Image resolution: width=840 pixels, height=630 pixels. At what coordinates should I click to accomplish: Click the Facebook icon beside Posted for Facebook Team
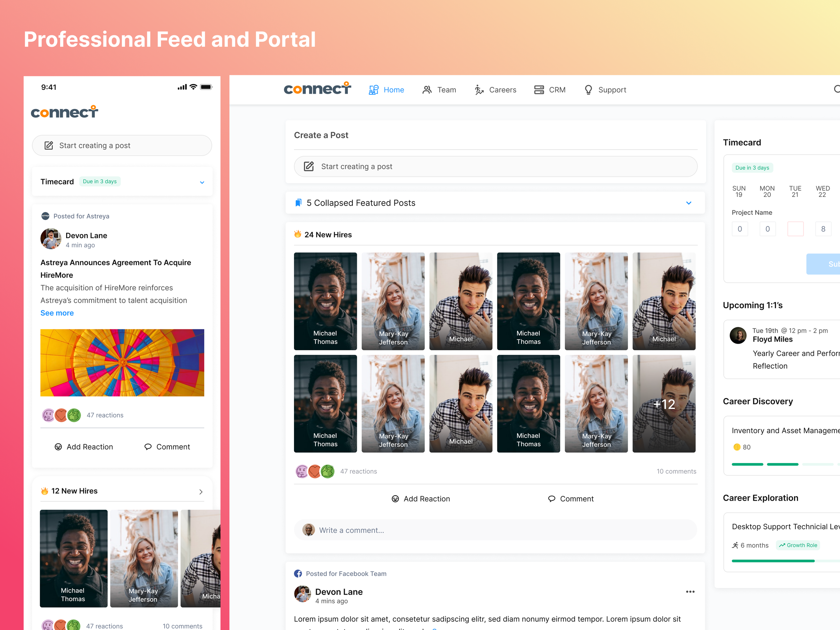click(x=298, y=574)
